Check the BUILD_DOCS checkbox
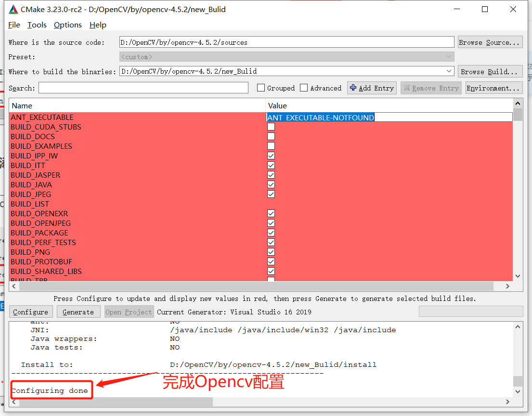Screen dimensions: 532x416 pyautogui.click(x=271, y=136)
